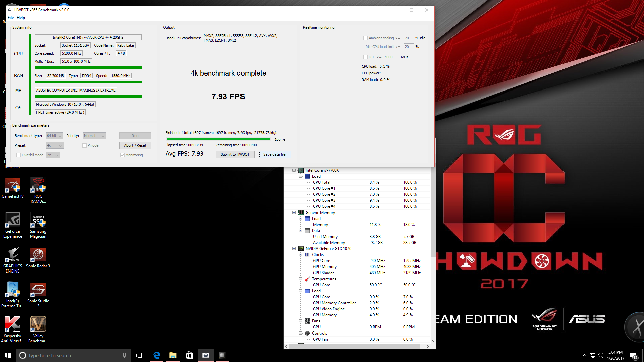
Task: Open Sonic Radar 3 desktop icon
Action: tap(38, 258)
